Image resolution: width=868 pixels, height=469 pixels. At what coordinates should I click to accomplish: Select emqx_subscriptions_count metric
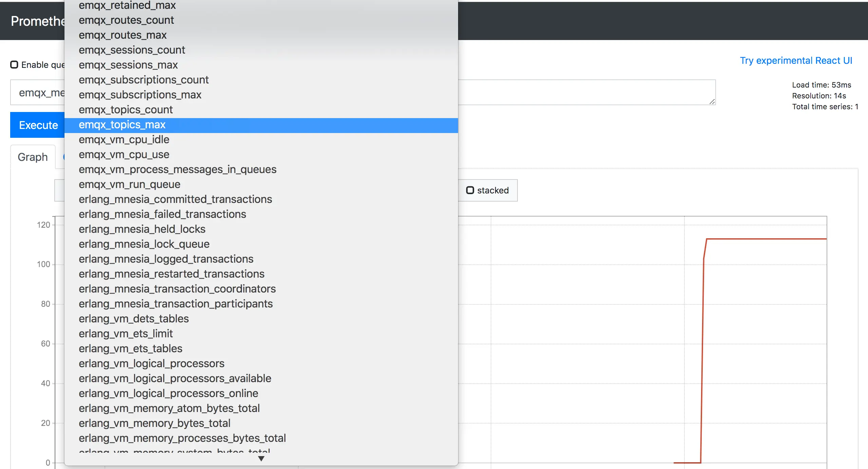pos(144,80)
